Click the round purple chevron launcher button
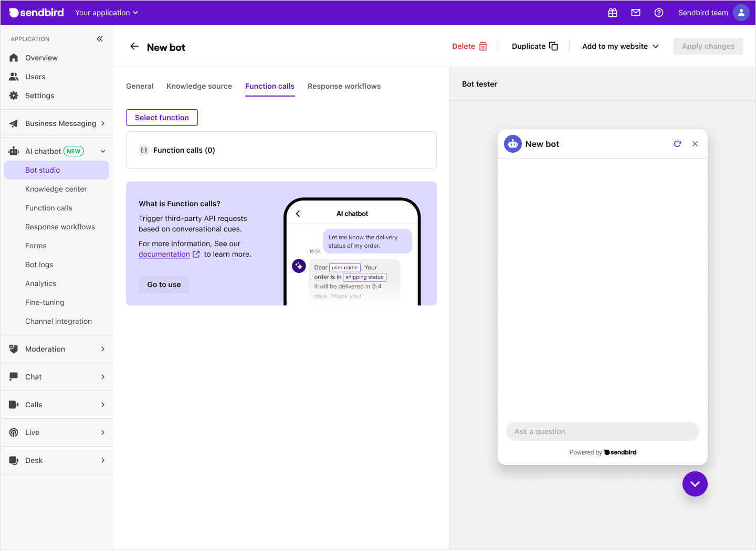The height and width of the screenshot is (550, 756). tap(695, 484)
